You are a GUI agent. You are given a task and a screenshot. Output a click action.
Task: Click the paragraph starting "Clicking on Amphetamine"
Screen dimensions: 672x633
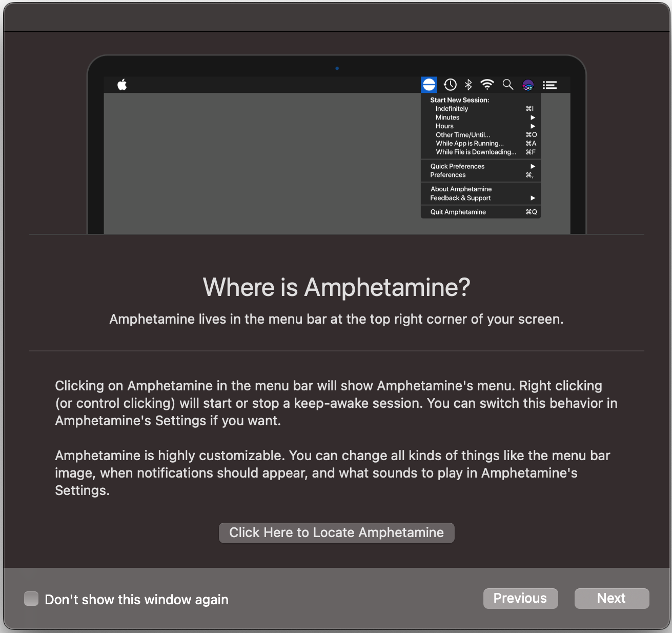tap(336, 403)
